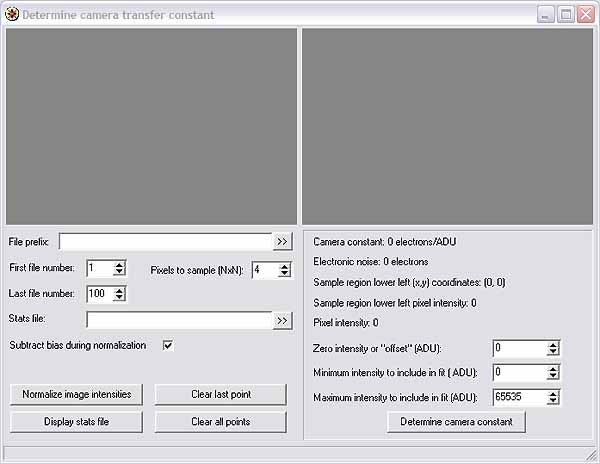This screenshot has height=464, width=600.
Task: Click the Pixels to sample value field
Action: point(266,270)
